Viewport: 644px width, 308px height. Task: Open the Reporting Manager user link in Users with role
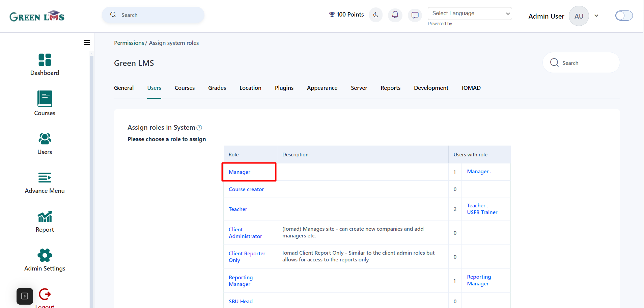(x=479, y=280)
